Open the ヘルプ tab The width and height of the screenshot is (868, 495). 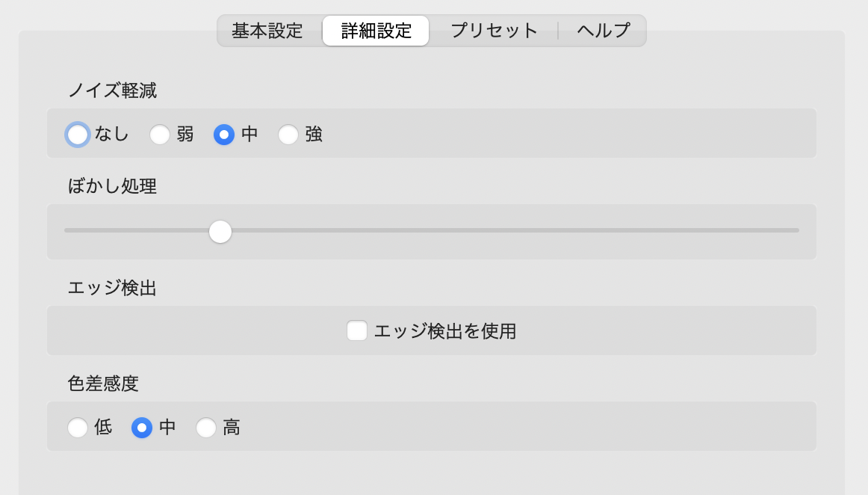(x=602, y=31)
